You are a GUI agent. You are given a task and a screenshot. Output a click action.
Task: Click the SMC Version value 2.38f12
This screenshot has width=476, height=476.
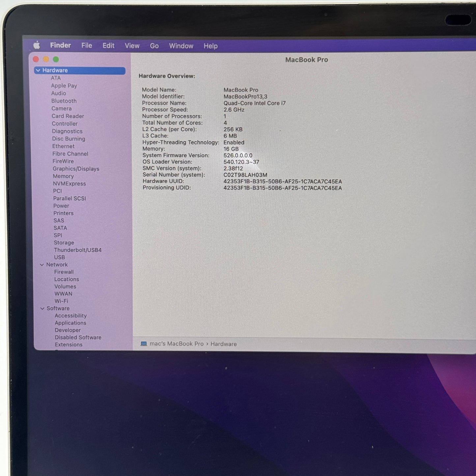pos(233,168)
